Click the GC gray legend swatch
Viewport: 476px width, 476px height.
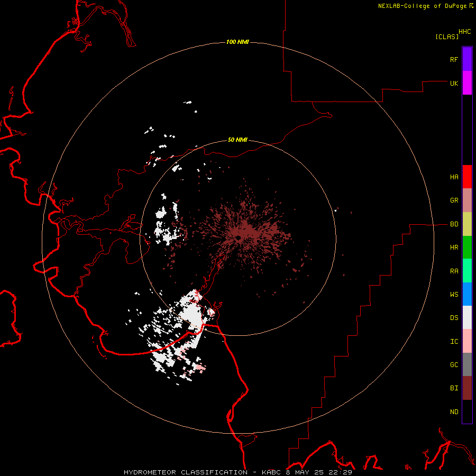coord(467,364)
